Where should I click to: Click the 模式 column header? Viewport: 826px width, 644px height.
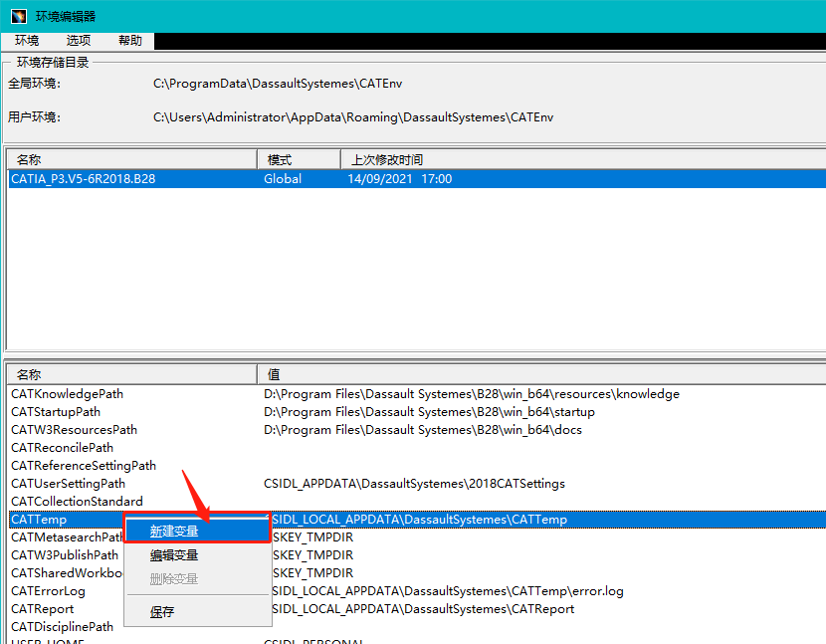pyautogui.click(x=300, y=159)
